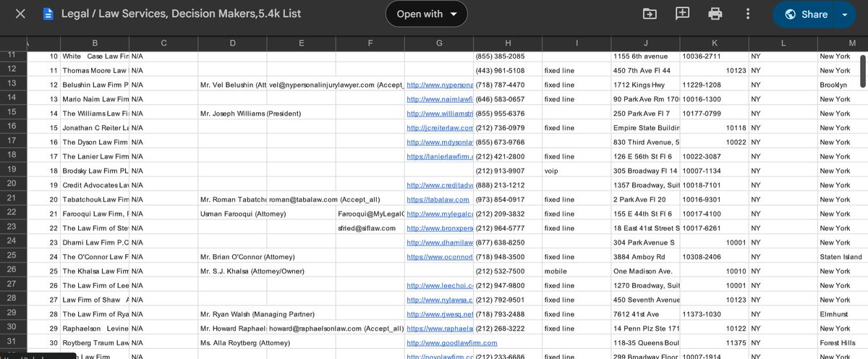
Task: Open the leechoi website link
Action: (440, 286)
